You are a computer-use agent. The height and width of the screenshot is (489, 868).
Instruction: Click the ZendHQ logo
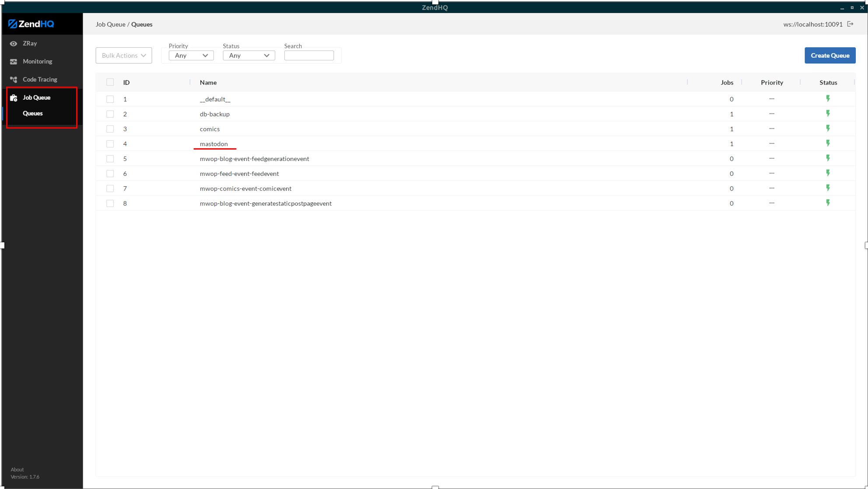tap(31, 24)
